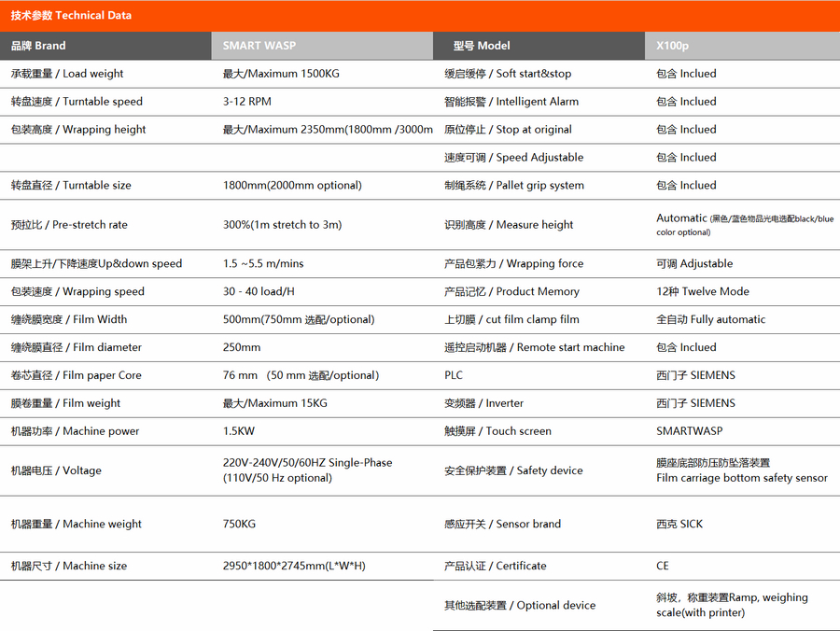
Task: Click the Film Width row label
Action: tap(69, 320)
